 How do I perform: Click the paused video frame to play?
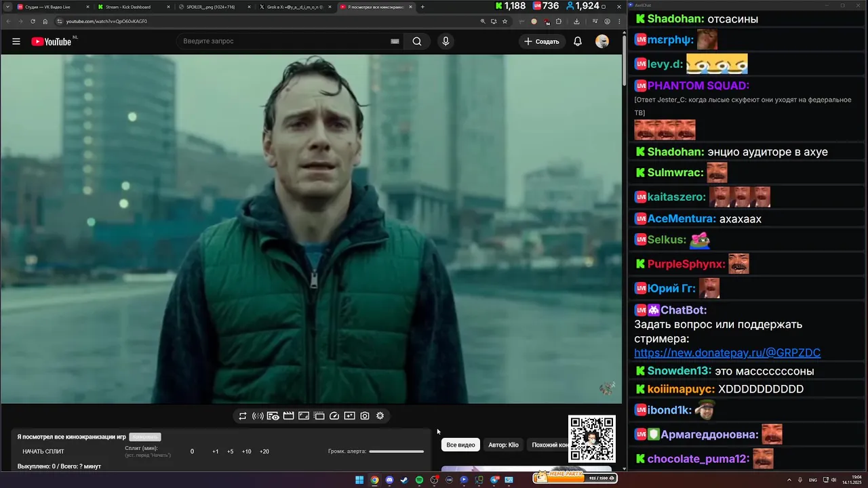pyautogui.click(x=311, y=229)
